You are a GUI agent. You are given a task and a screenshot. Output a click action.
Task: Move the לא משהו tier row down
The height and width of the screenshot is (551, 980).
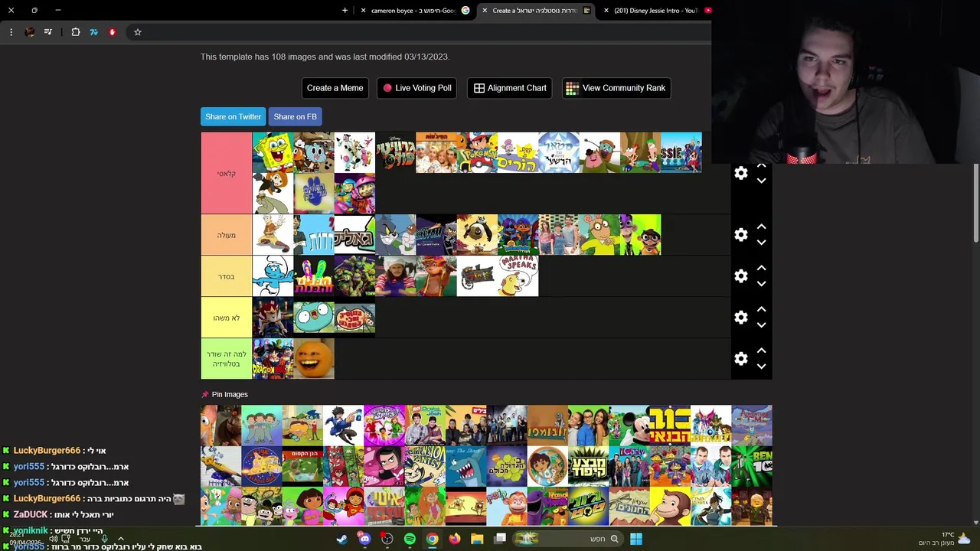pos(761,325)
